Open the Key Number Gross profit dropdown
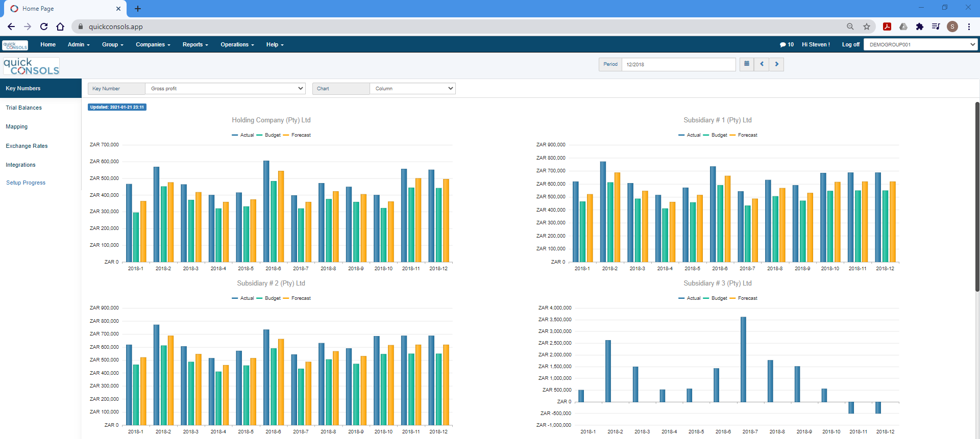 click(x=225, y=89)
